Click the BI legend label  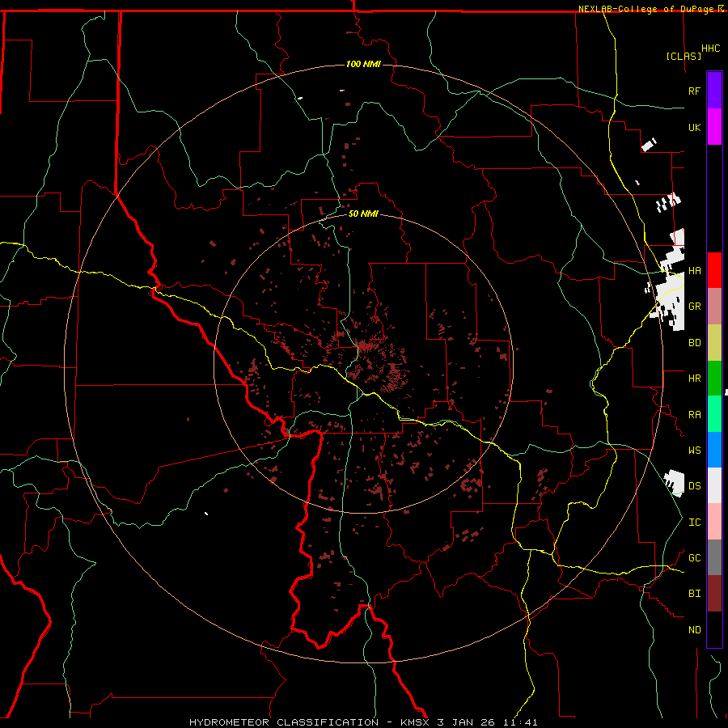coord(694,594)
